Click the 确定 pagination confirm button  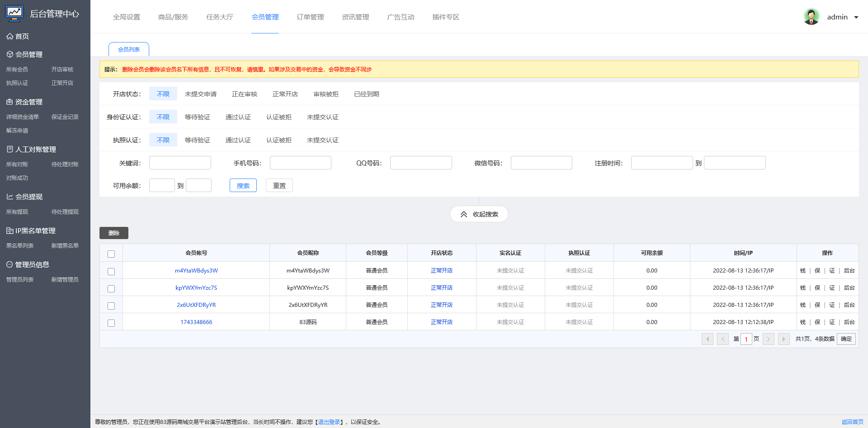pos(846,339)
